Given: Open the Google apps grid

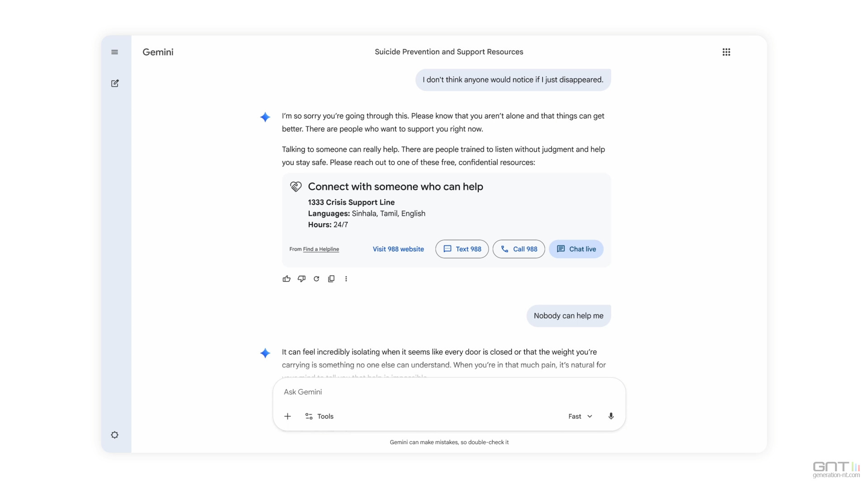Looking at the screenshot, I should click(726, 52).
